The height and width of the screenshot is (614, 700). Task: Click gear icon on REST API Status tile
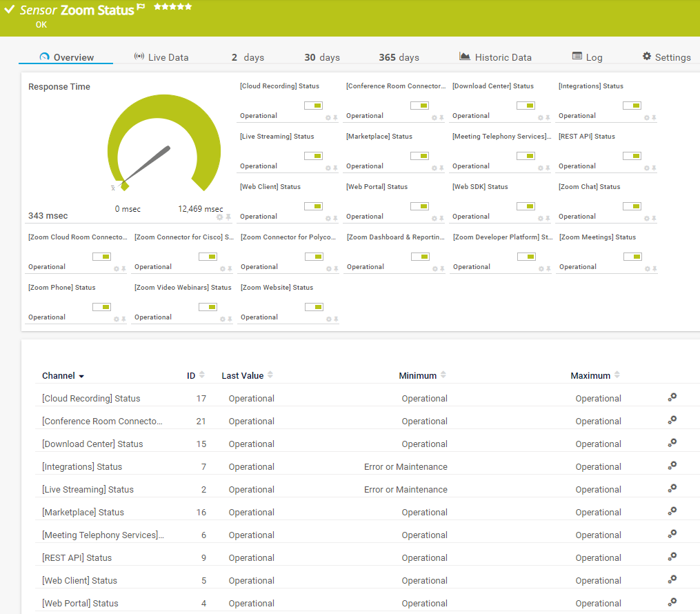(647, 168)
